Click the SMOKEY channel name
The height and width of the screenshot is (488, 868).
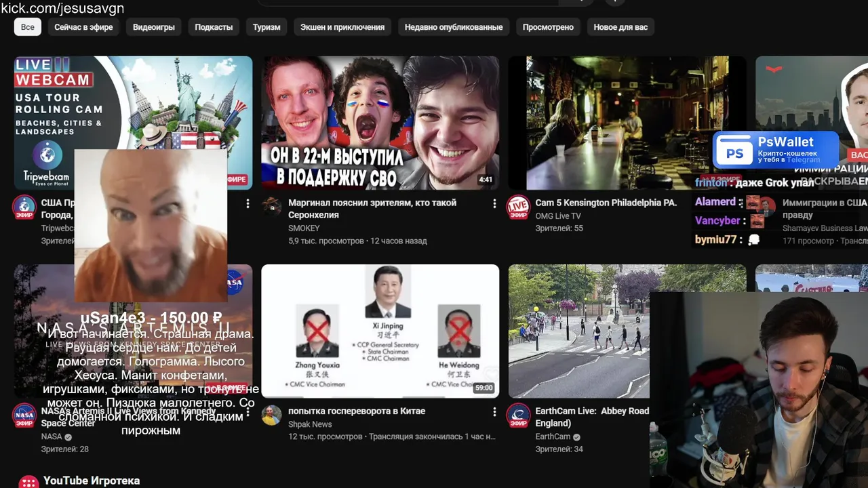304,228
